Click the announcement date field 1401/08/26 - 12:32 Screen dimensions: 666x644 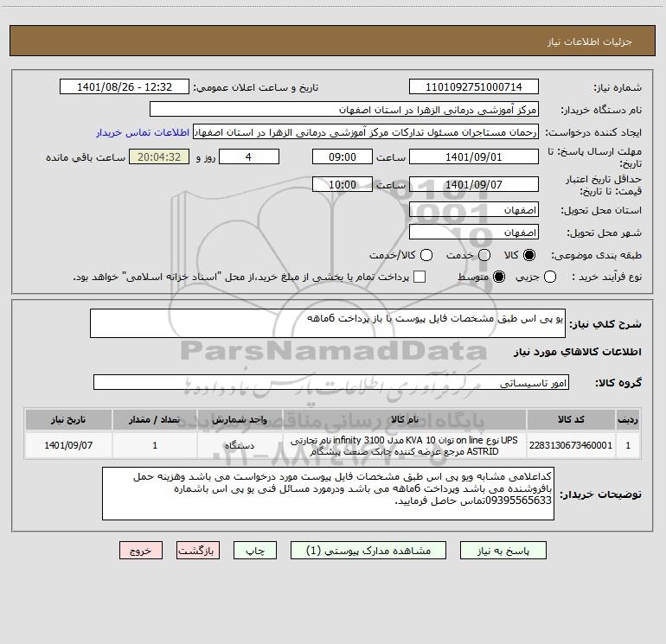(125, 87)
